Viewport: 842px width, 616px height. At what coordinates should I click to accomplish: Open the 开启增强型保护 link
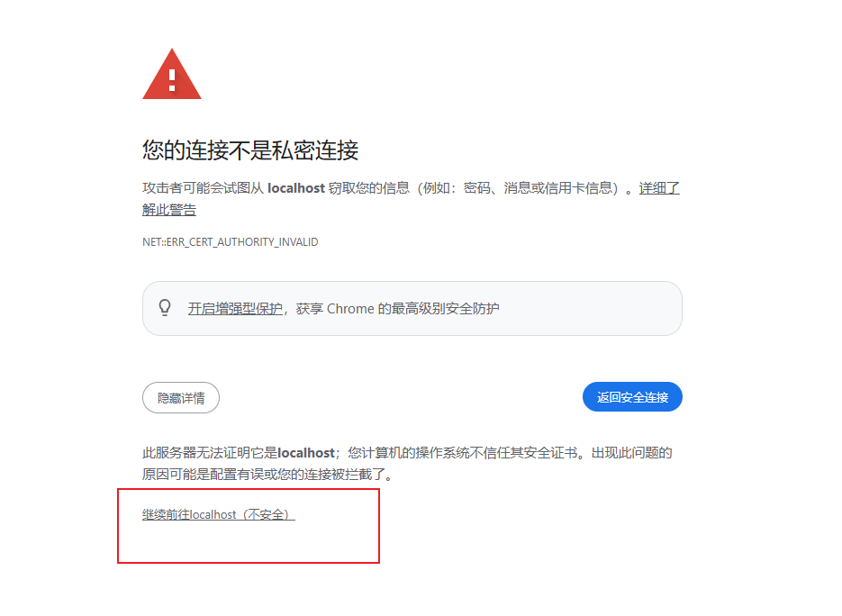click(235, 309)
